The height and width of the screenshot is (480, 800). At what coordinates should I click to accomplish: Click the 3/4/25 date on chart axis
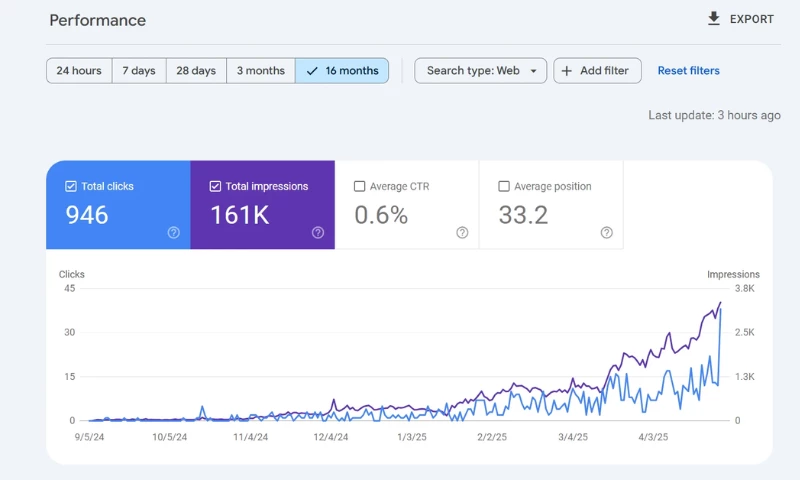573,437
